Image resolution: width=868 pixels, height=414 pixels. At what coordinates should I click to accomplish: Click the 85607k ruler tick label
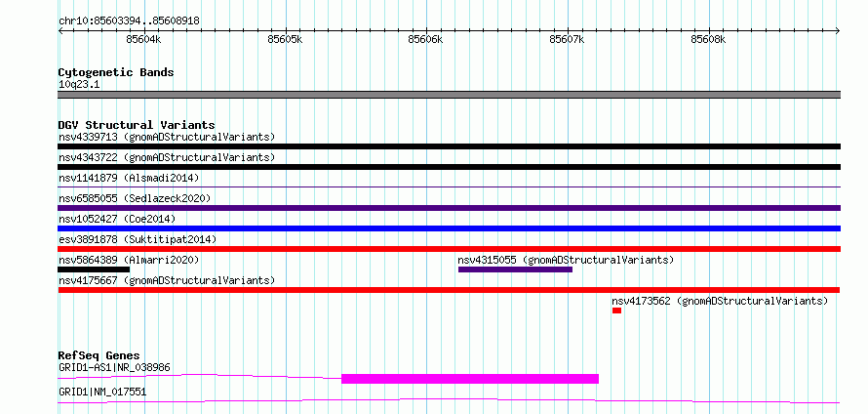567,39
